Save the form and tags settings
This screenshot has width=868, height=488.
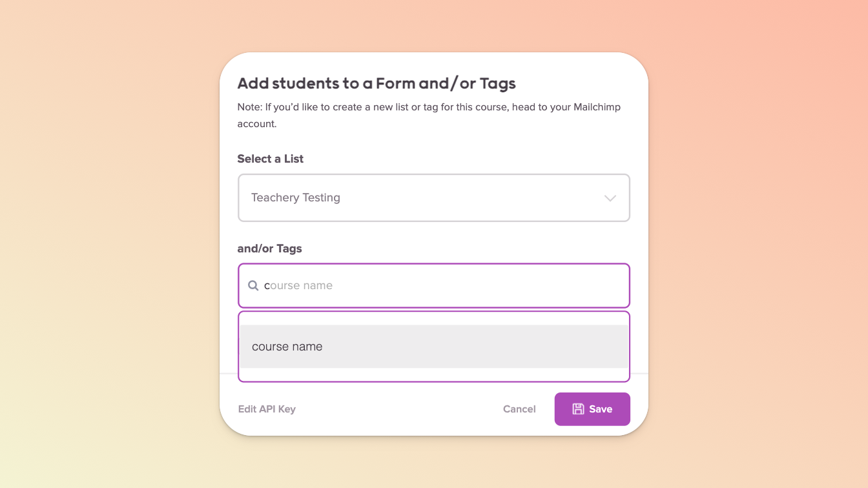coord(592,409)
